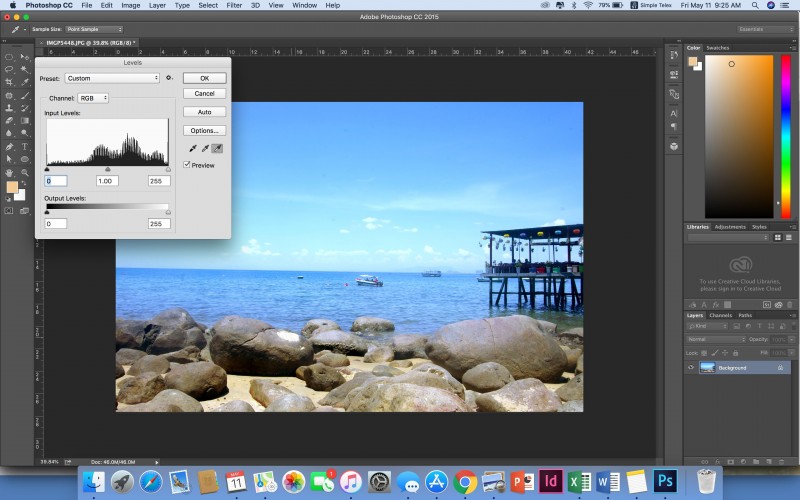Image resolution: width=800 pixels, height=500 pixels.
Task: Open Google Chrome from the Dock
Action: pos(464,482)
